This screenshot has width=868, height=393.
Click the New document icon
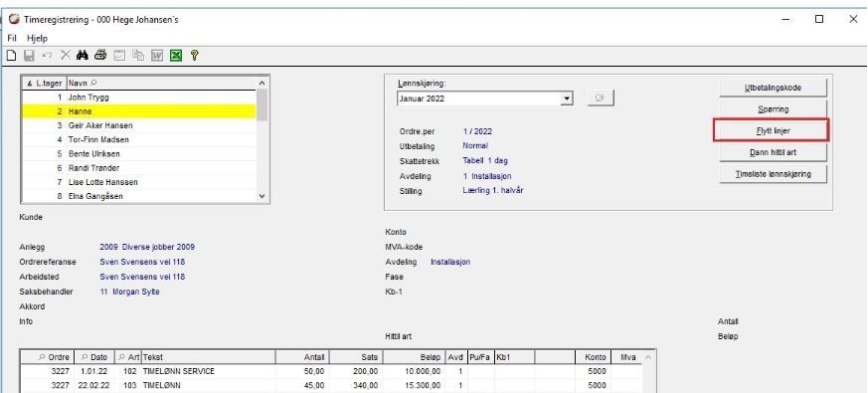coord(11,55)
